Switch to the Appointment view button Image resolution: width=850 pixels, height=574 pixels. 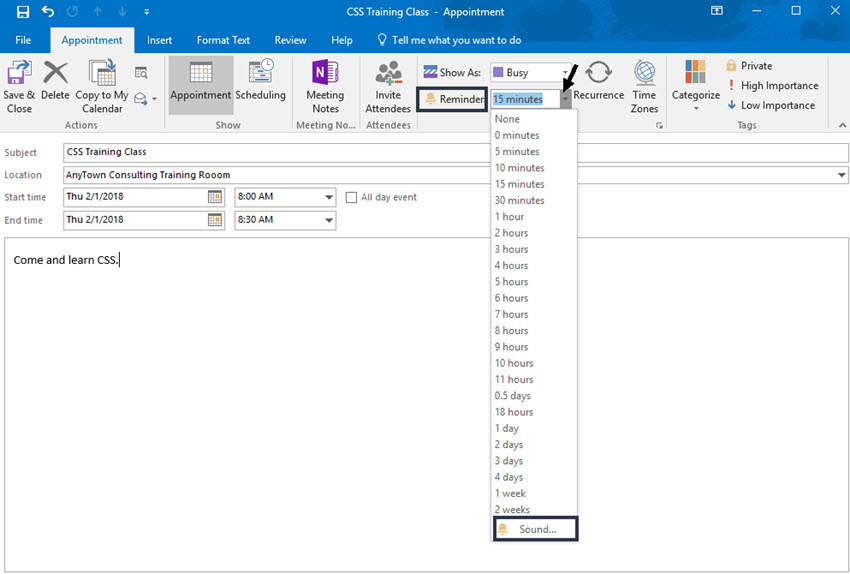[x=201, y=85]
